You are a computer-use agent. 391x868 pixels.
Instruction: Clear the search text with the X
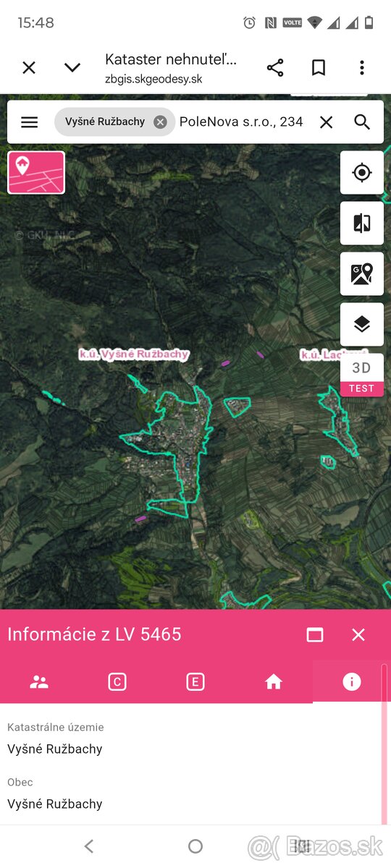[x=327, y=122]
